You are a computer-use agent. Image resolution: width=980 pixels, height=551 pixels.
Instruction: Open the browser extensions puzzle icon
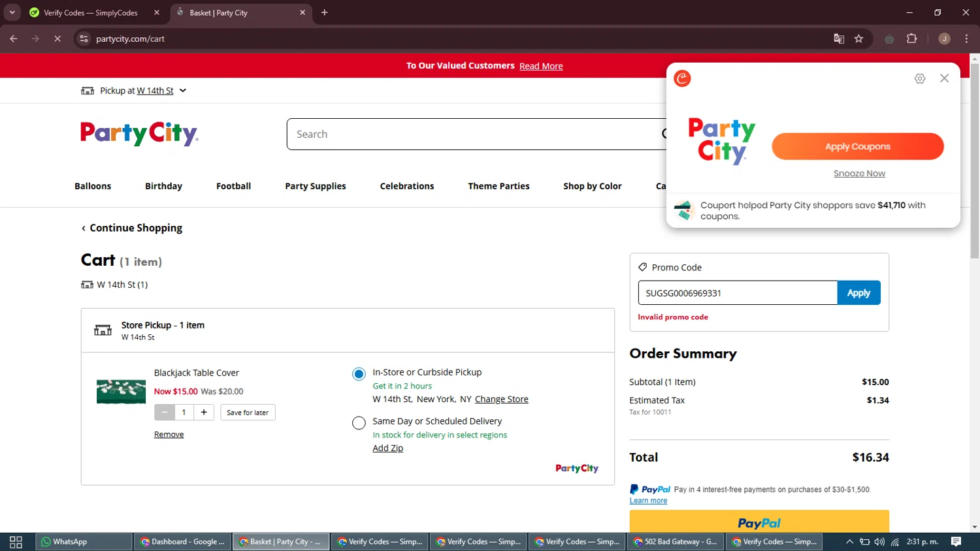(912, 39)
